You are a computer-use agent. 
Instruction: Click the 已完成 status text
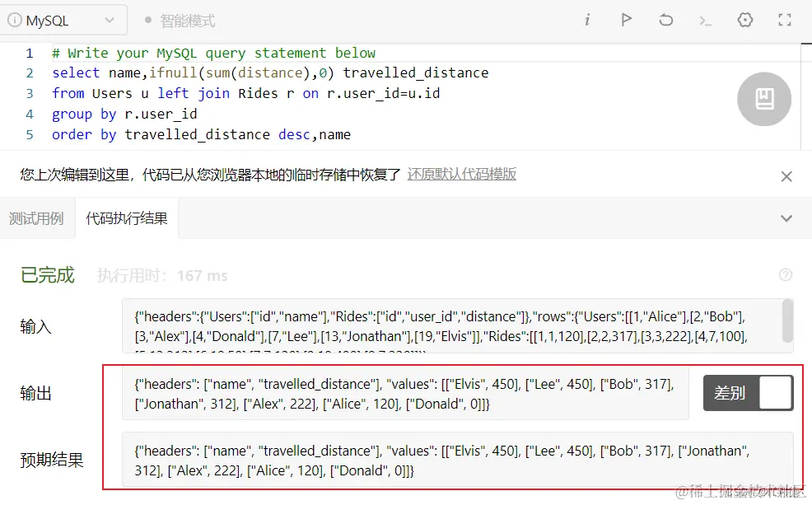click(x=47, y=275)
